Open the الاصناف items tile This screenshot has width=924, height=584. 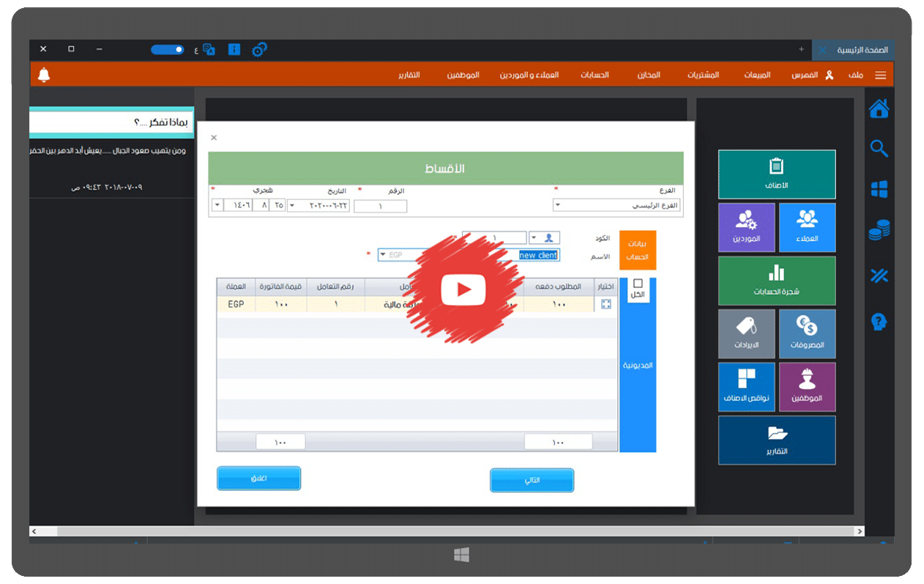776,174
